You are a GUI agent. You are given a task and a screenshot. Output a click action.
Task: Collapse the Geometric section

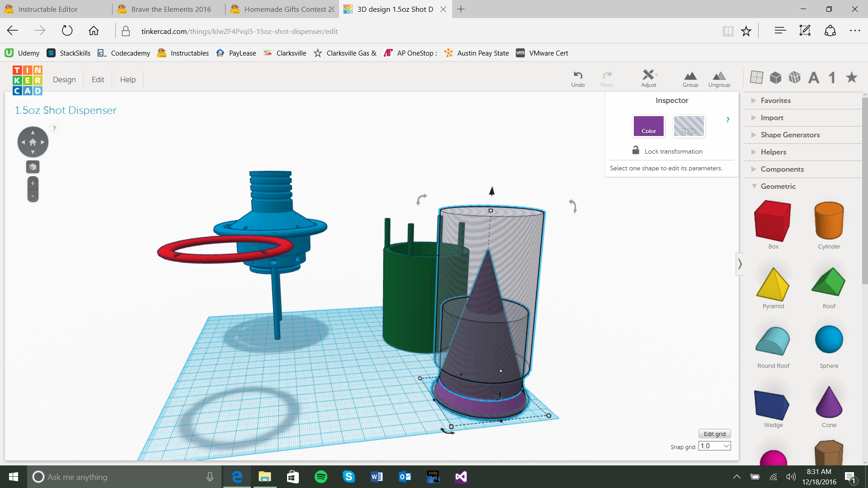pos(778,186)
